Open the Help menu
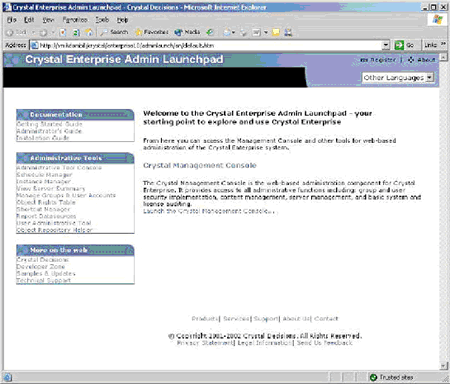Viewport: 450px width, 384px height. (x=122, y=20)
